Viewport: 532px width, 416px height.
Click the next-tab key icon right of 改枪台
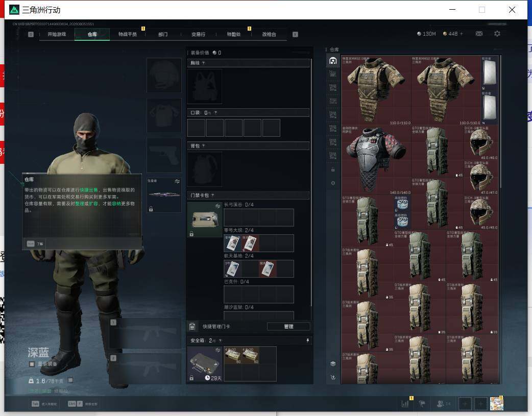tap(295, 34)
